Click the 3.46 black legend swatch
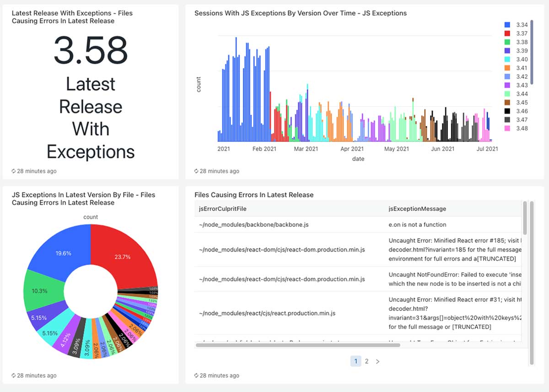This screenshot has height=392, width=549. coord(507,111)
